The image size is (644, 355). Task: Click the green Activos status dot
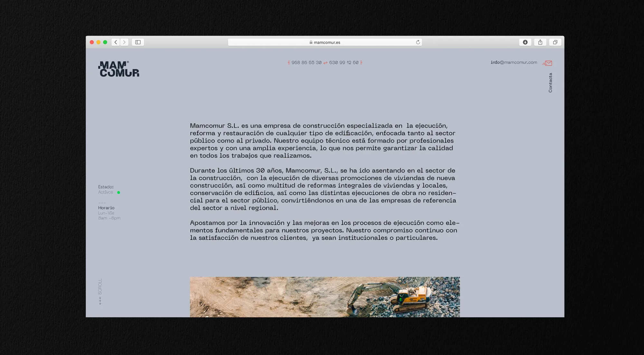pyautogui.click(x=118, y=192)
